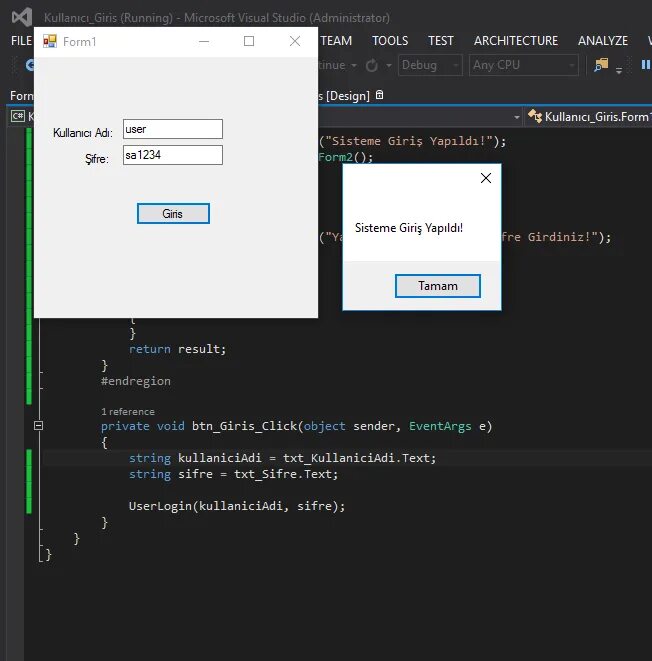Viewport: 652px width, 661px height.
Task: Click the Tamam button in message box
Action: [437, 286]
